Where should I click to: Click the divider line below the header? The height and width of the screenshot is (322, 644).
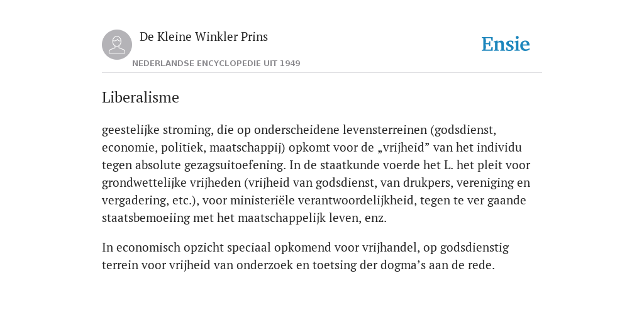click(322, 73)
